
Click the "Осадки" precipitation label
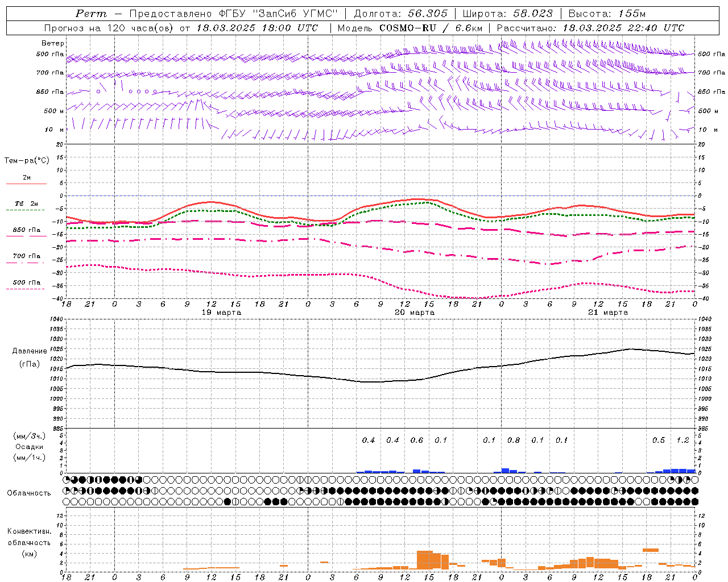[28, 447]
